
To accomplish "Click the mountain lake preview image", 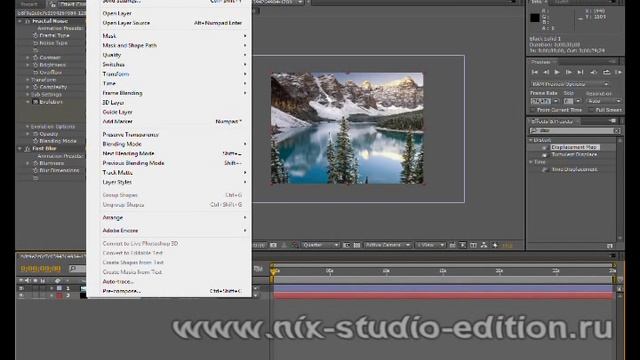I will click(x=347, y=128).
